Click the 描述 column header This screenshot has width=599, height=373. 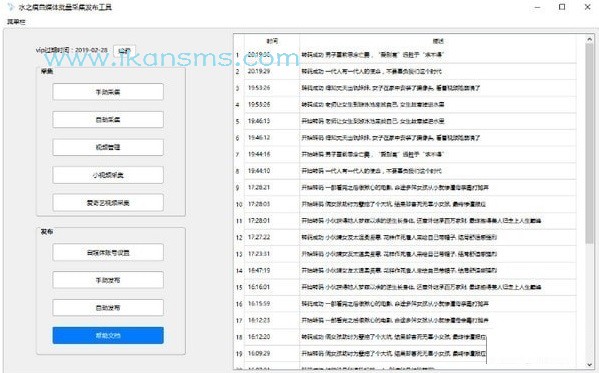tap(438, 41)
